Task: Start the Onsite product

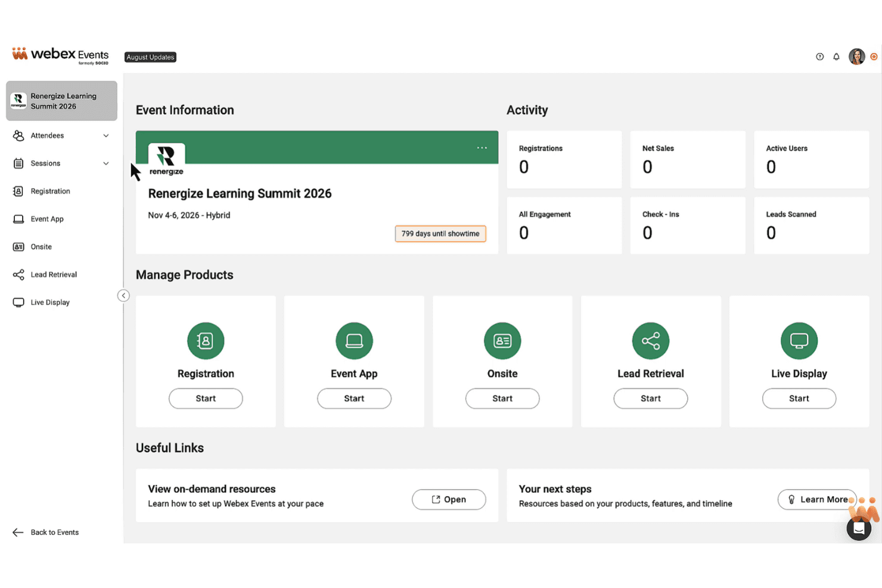Action: (x=502, y=399)
